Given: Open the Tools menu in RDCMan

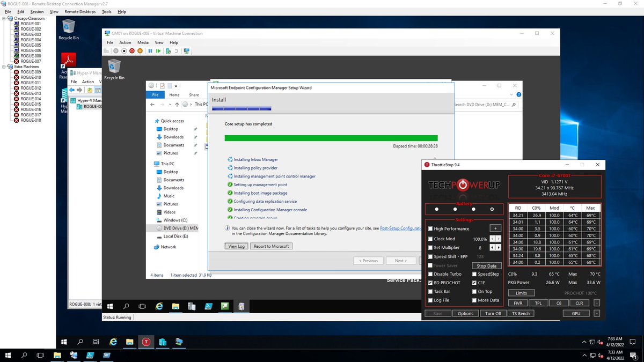Looking at the screenshot, I should pos(107,11).
